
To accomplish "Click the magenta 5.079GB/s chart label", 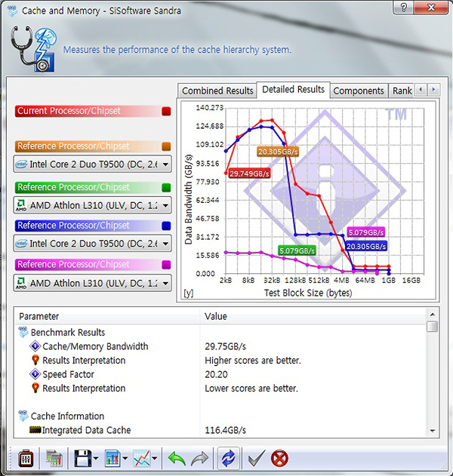I will [366, 233].
